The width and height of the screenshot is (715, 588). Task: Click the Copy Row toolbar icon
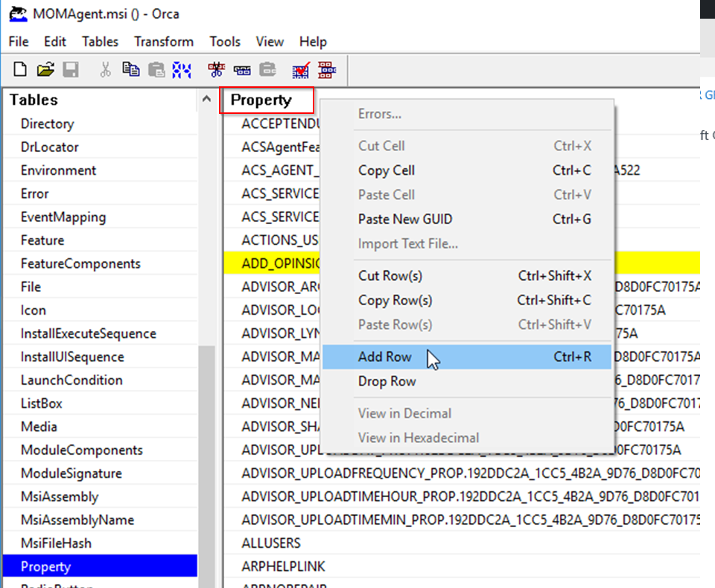point(241,70)
